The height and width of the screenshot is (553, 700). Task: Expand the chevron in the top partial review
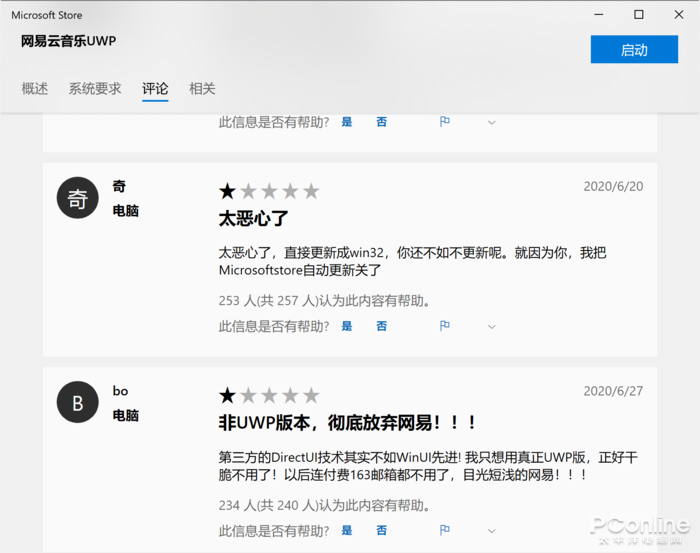tap(492, 122)
